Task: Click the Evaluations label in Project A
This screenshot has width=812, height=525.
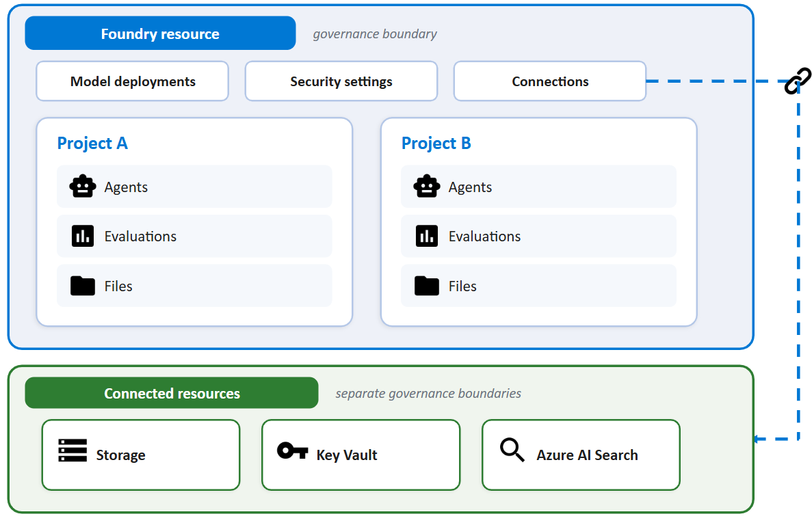Action: point(140,237)
